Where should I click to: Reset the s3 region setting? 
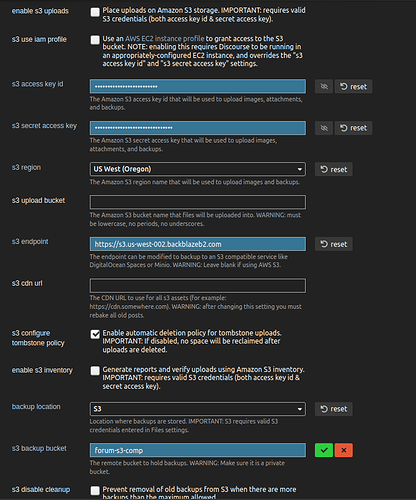click(x=334, y=169)
